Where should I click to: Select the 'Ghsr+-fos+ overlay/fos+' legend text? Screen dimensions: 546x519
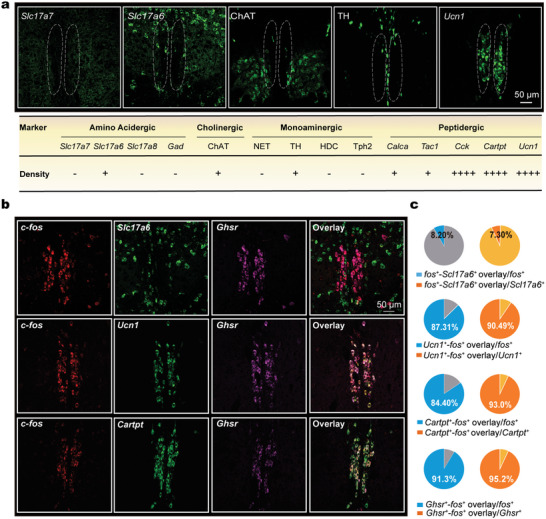click(469, 504)
